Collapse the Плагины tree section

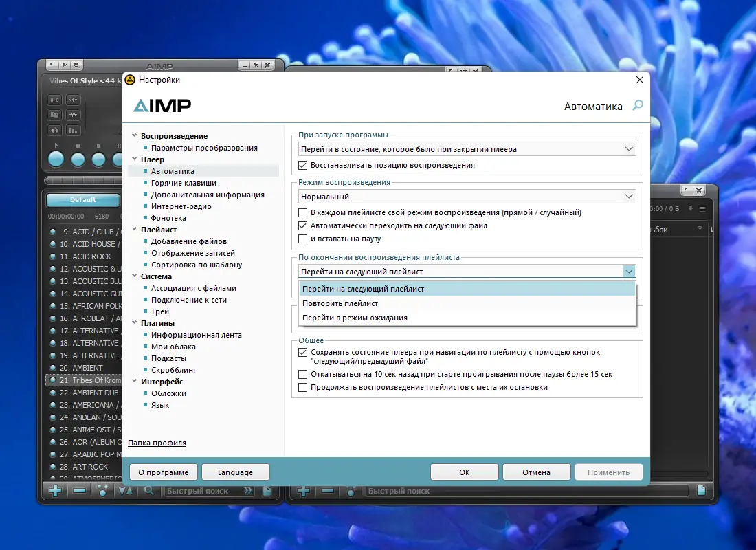(135, 323)
